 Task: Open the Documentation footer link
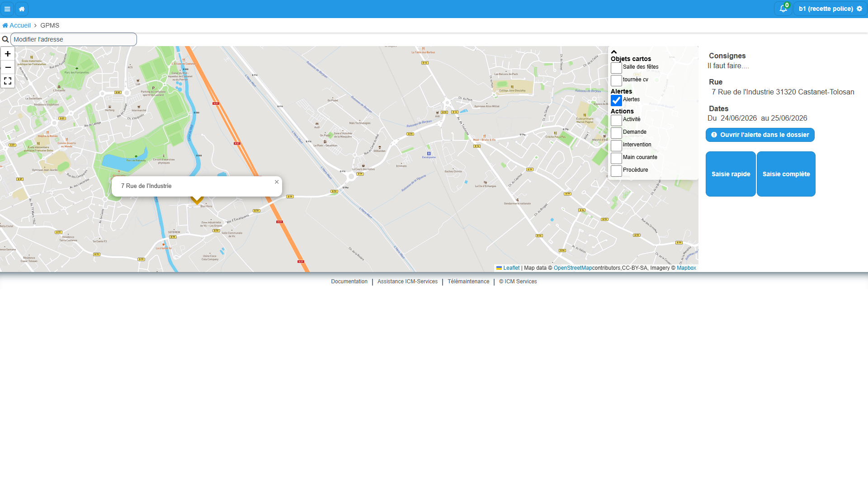349,282
